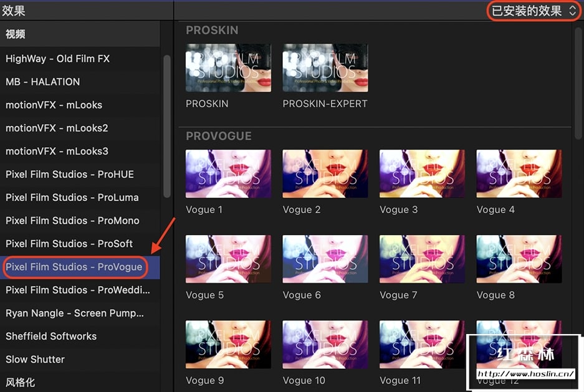Click the PROSKIN-EXPERT text label
This screenshot has width=584, height=392.
point(325,103)
